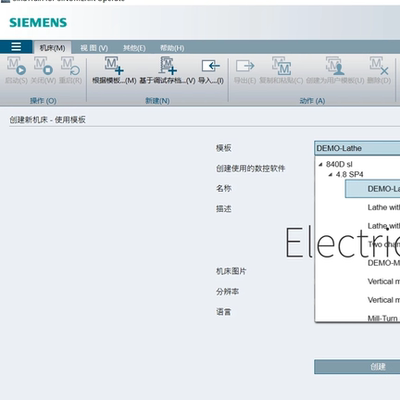Click the 名称 label
400x400 pixels.
coord(223,188)
